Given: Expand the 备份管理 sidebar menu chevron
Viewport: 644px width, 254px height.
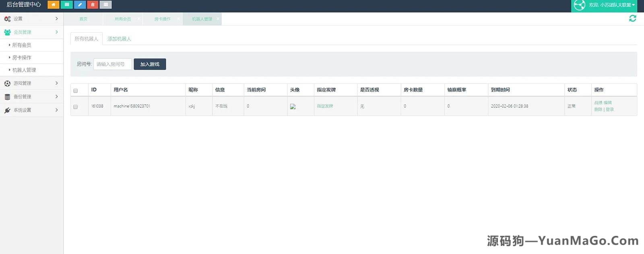Looking at the screenshot, I should click(57, 96).
